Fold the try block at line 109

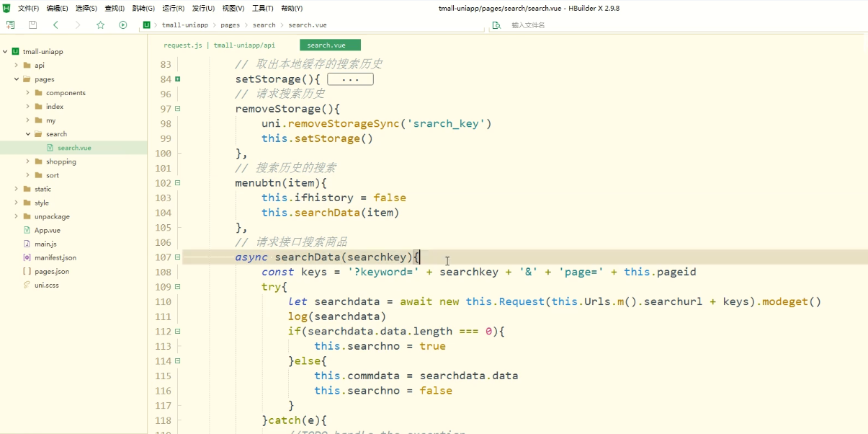pos(178,287)
